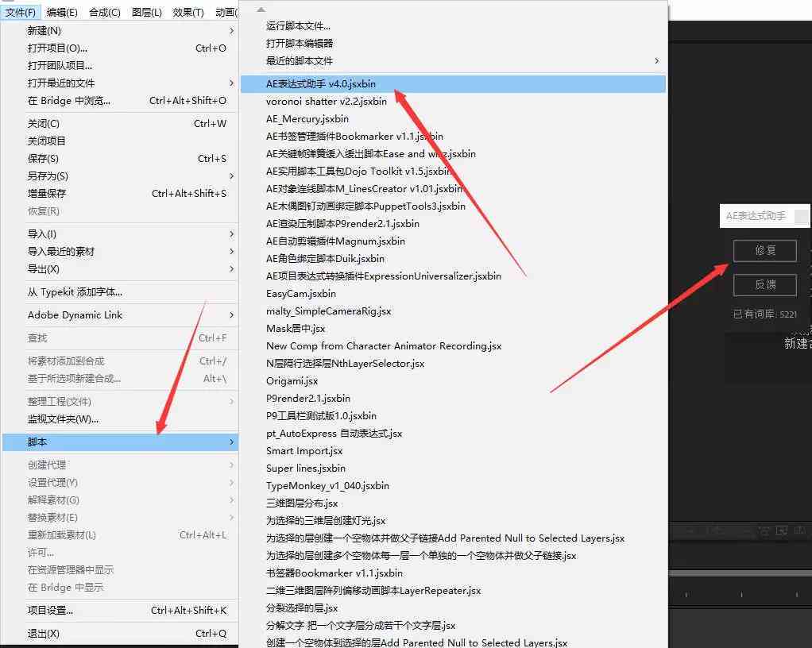Click 反馈 button in AE表达式助手 panel
This screenshot has height=648, width=812.
click(765, 285)
